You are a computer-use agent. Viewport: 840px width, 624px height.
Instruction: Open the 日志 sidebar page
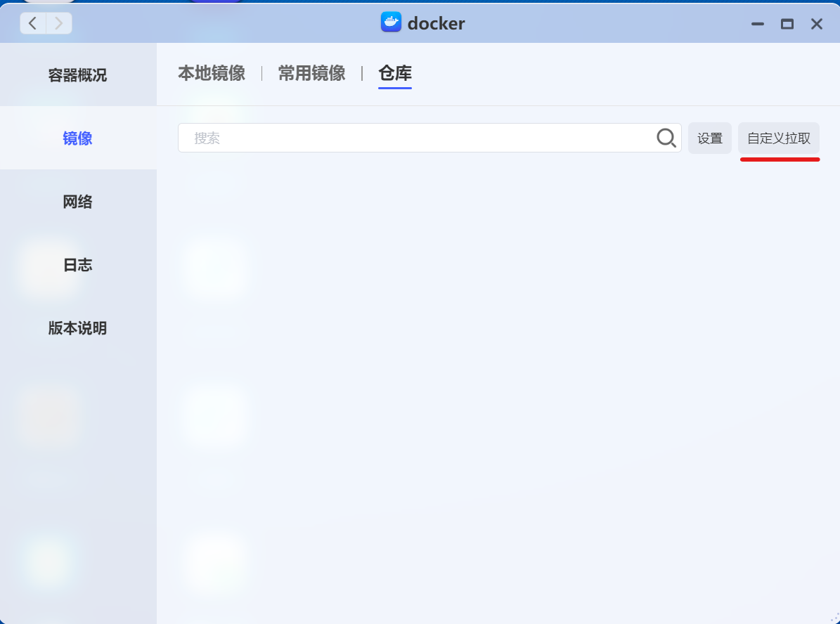[77, 265]
